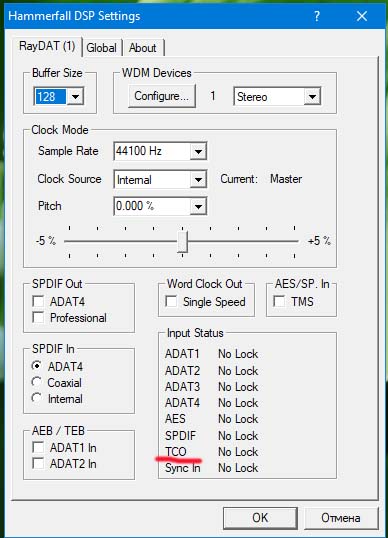This screenshot has height=538, width=388.
Task: Click the AES input status label
Action: pyautogui.click(x=175, y=419)
